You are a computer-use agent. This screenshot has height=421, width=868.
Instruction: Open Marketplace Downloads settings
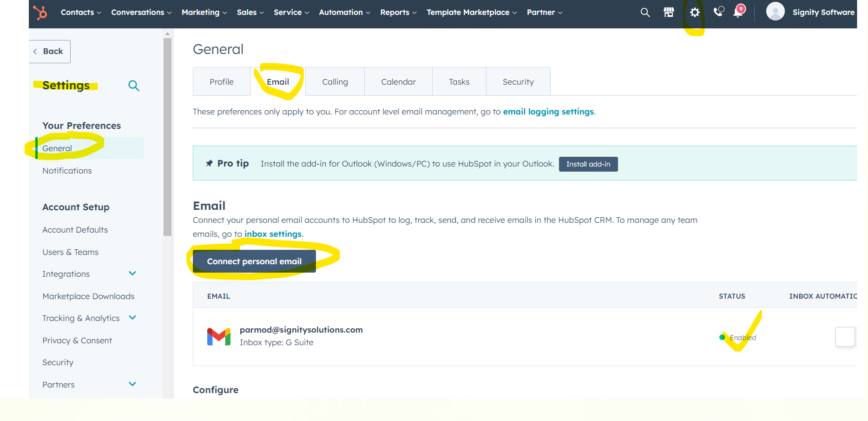88,296
